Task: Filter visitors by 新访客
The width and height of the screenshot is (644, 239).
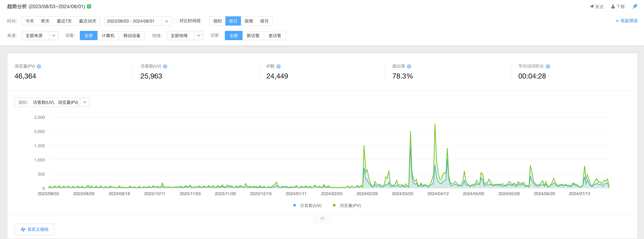Action: pyautogui.click(x=253, y=36)
